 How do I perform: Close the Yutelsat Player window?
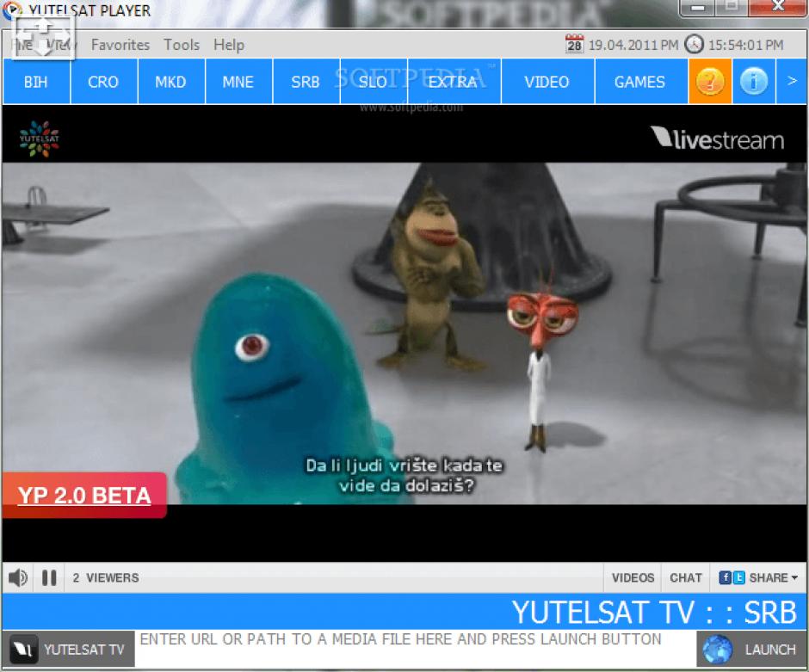click(x=777, y=7)
